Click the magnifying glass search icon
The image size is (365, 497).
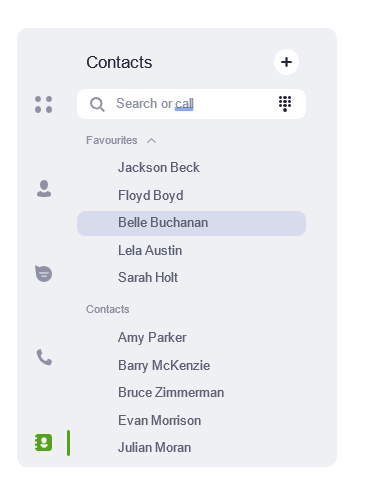pos(97,104)
